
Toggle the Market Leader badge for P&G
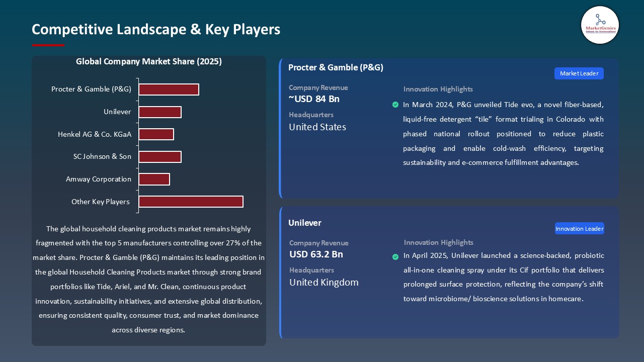[x=579, y=73]
